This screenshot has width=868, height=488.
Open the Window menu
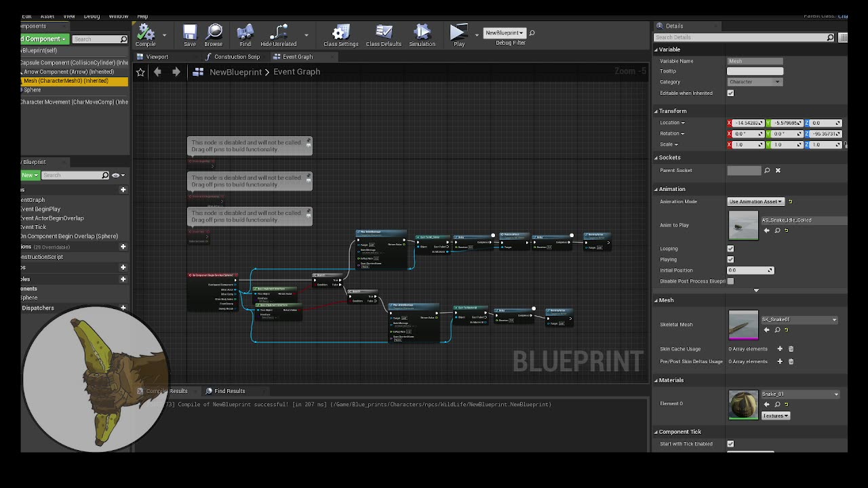[x=119, y=16]
